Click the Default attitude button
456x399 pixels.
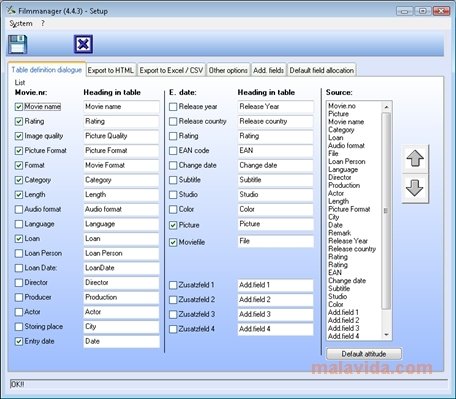pyautogui.click(x=364, y=354)
